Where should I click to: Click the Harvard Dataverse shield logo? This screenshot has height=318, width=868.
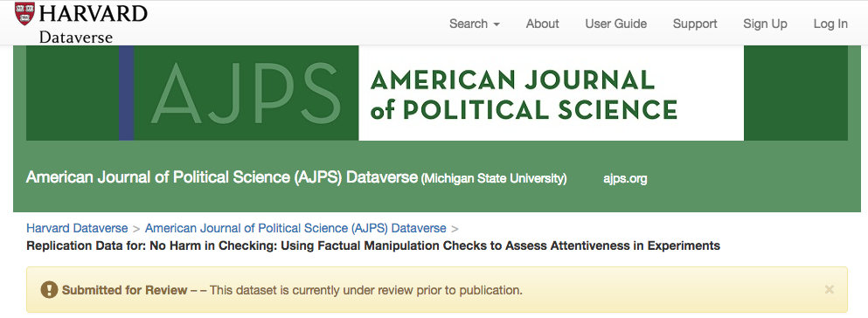coord(24,14)
